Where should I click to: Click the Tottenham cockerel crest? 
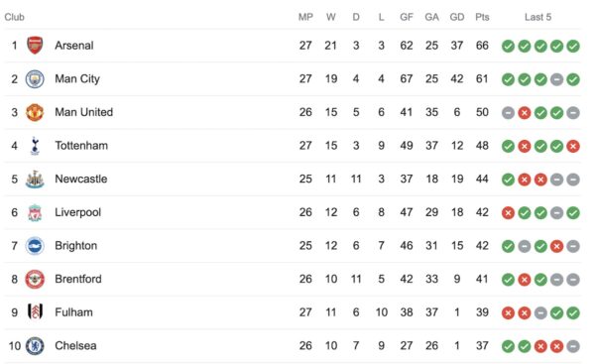point(35,146)
